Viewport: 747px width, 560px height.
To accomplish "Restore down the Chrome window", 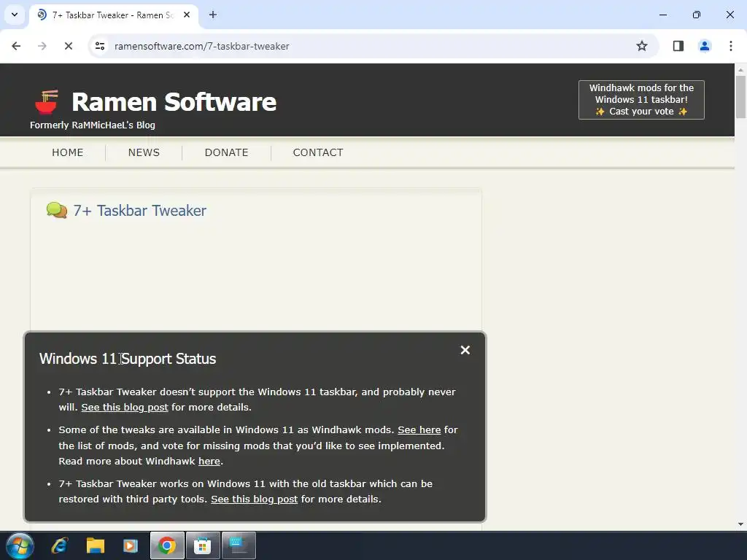I will pyautogui.click(x=697, y=15).
